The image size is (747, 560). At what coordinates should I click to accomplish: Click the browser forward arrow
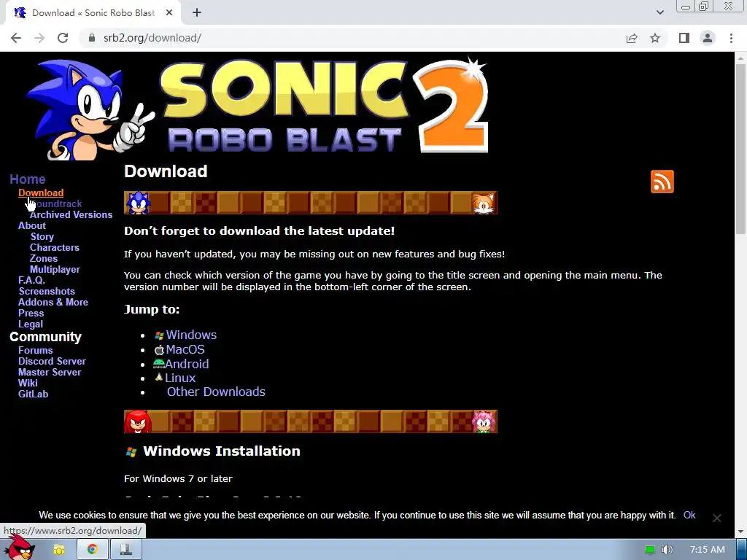point(39,38)
